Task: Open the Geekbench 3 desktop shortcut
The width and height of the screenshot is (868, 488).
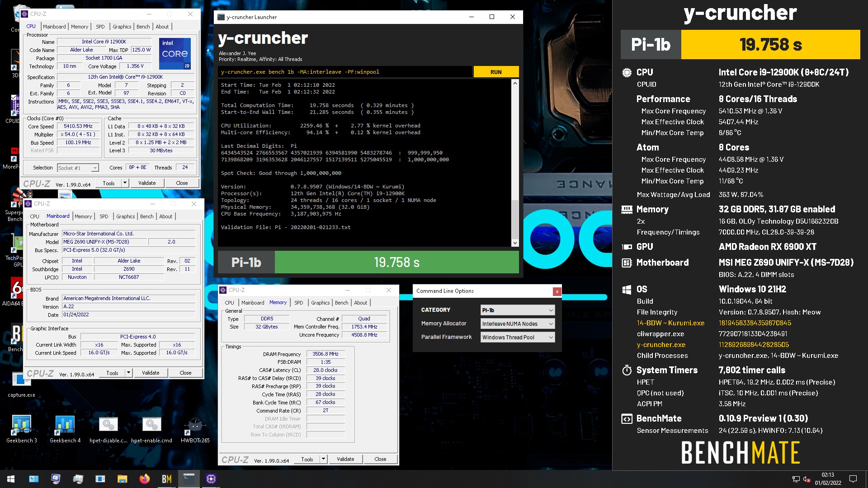Action: pos(22,429)
